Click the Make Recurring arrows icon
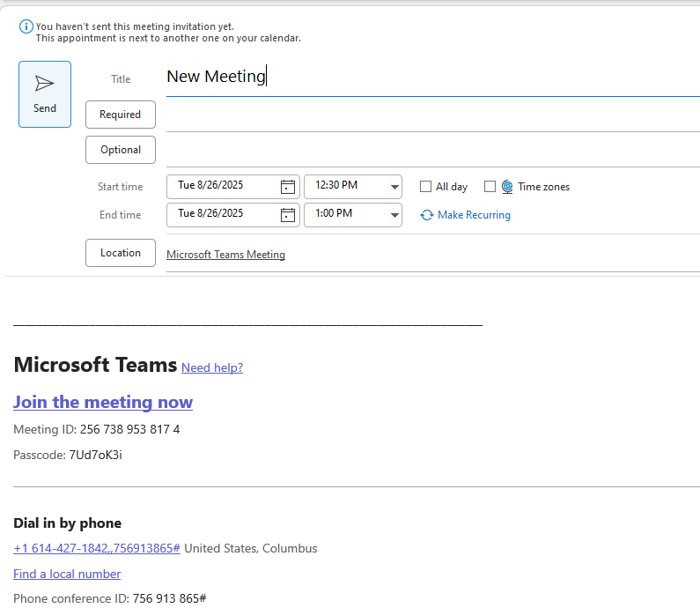 coord(427,215)
